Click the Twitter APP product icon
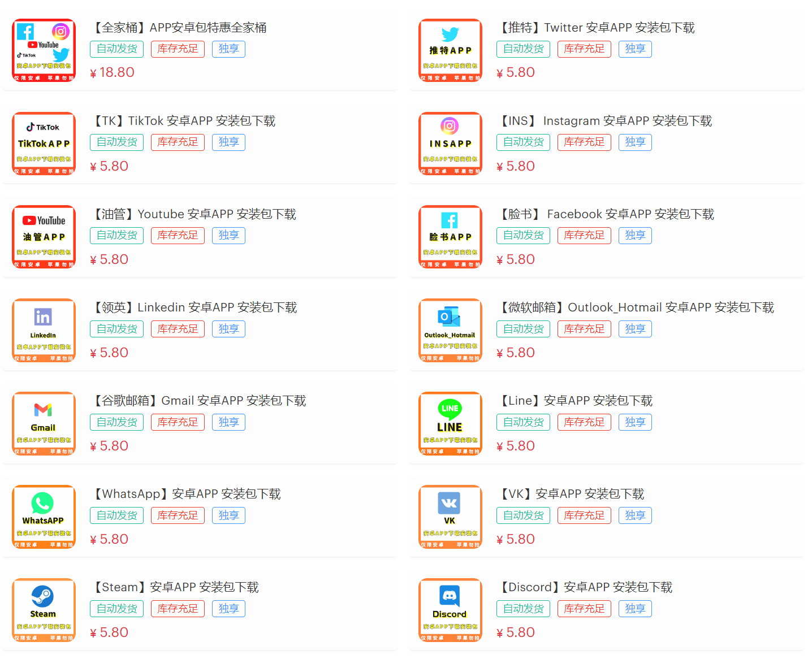The height and width of the screenshot is (672, 808). coord(450,50)
